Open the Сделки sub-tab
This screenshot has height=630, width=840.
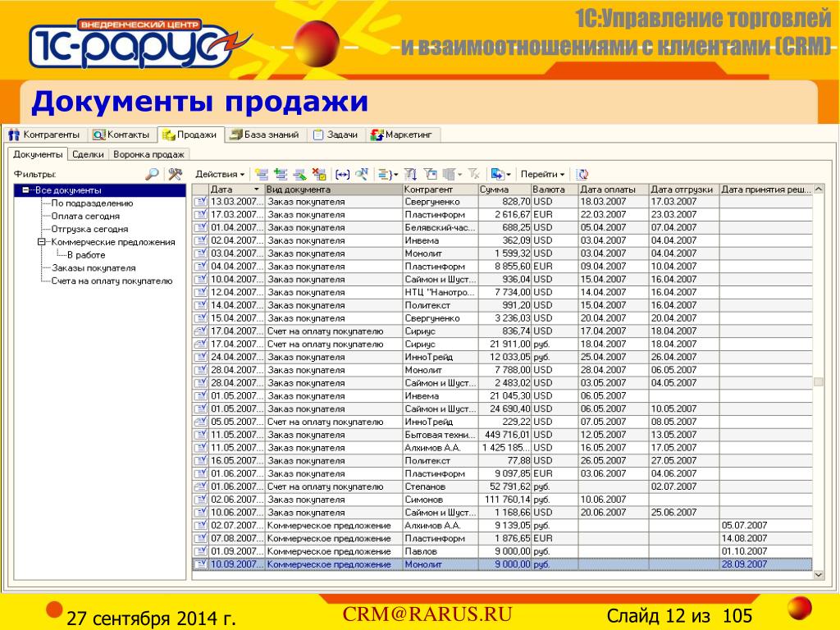point(88,154)
